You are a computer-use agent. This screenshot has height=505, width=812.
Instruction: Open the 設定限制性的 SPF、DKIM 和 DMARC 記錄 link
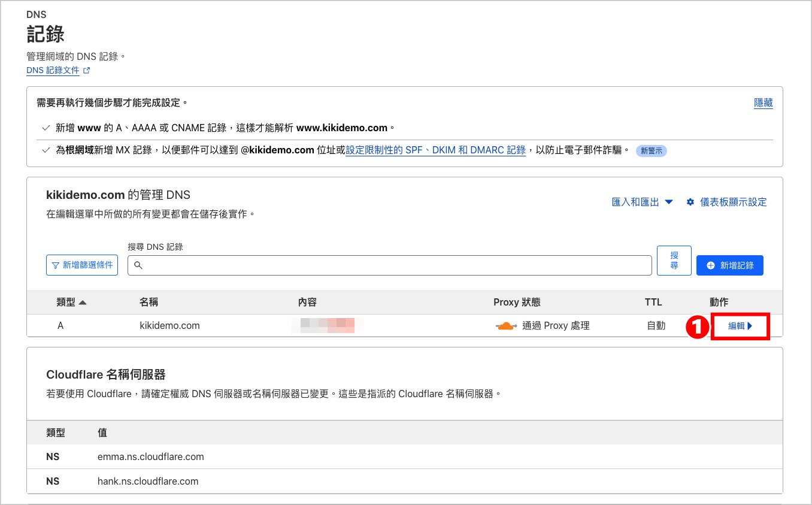pyautogui.click(x=435, y=150)
